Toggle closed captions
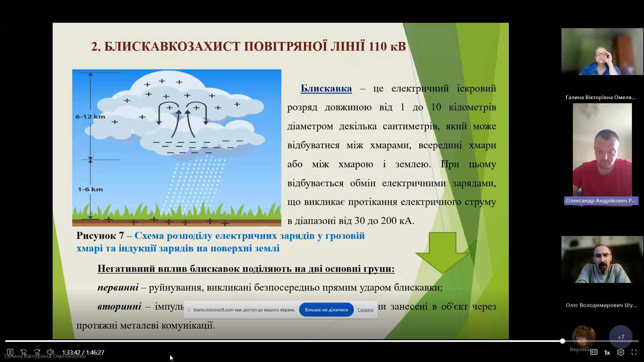Viewport: 644px width, 362px height. click(x=594, y=352)
